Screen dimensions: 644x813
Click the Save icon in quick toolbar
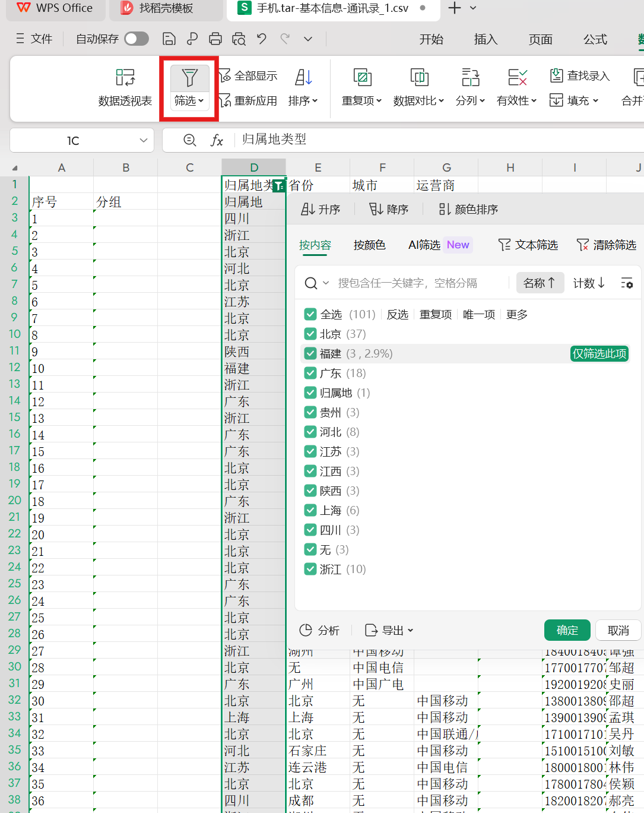169,39
